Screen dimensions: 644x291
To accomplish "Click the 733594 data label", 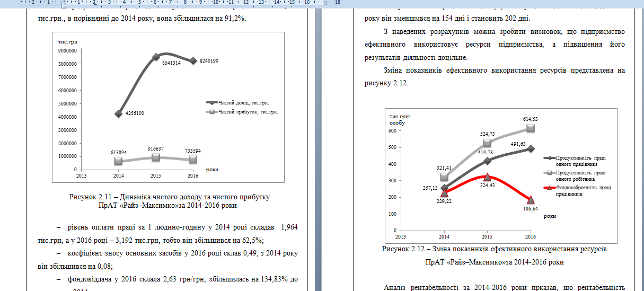I will tap(192, 151).
